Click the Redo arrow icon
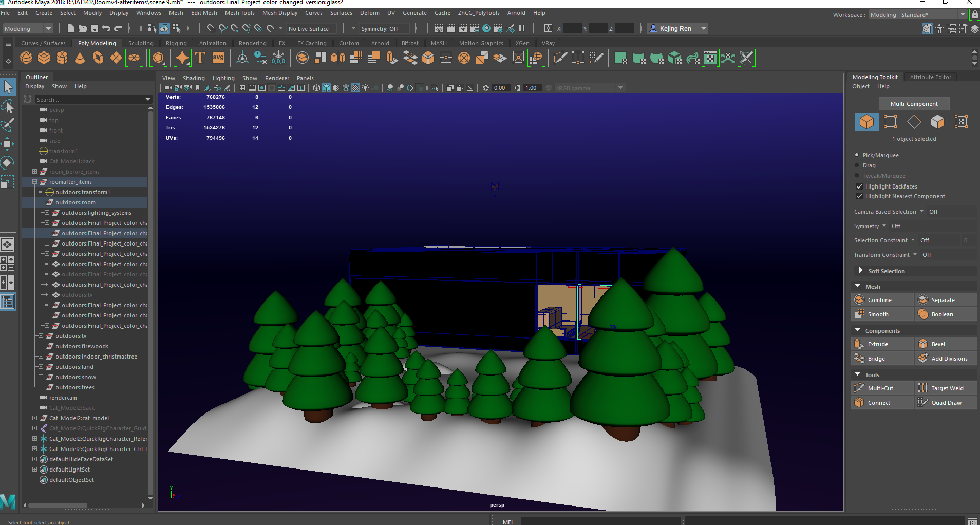The height and width of the screenshot is (525, 980). point(119,28)
